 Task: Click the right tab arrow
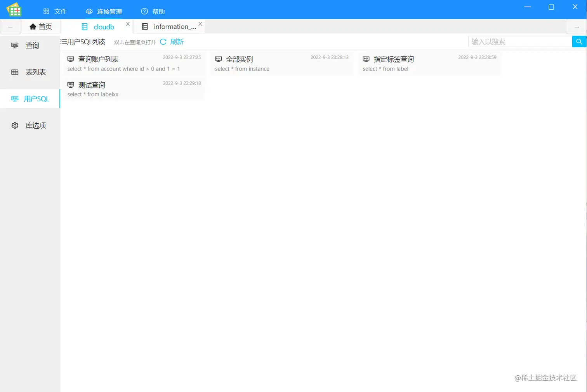coord(577,27)
